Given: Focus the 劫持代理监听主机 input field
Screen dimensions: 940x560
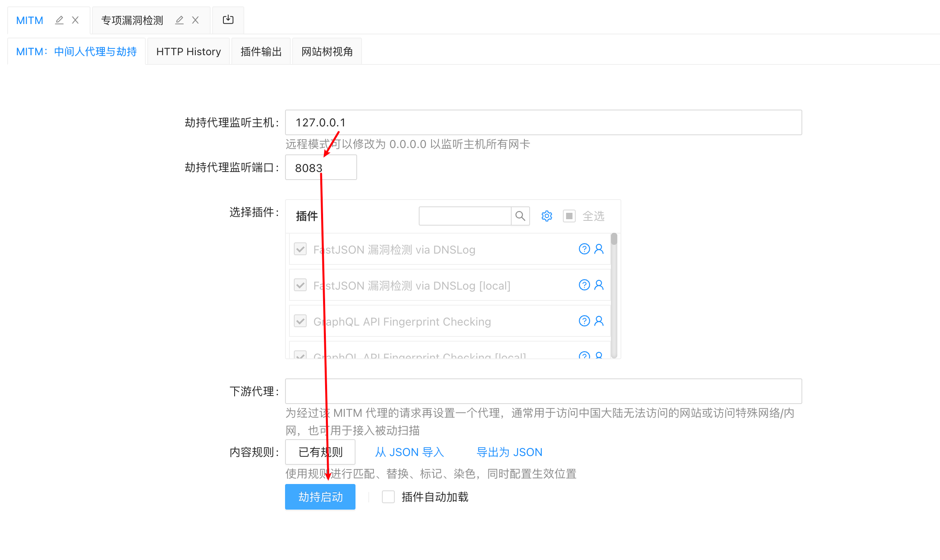Looking at the screenshot, I should tap(543, 122).
